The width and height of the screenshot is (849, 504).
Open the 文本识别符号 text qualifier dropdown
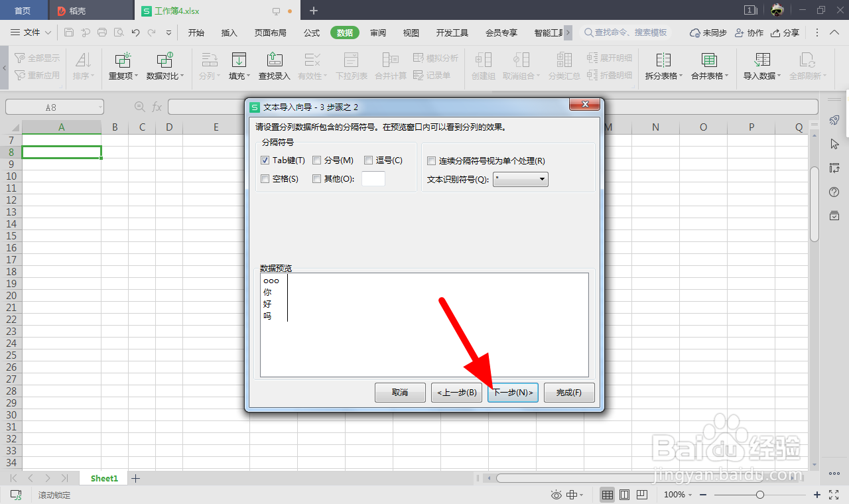pos(541,179)
